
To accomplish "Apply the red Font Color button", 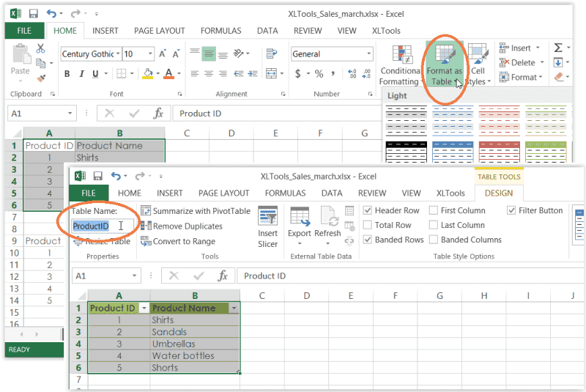I will click(x=169, y=73).
